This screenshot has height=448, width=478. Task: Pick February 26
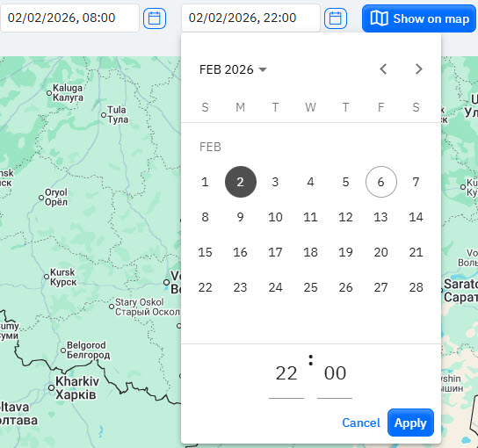coord(345,287)
